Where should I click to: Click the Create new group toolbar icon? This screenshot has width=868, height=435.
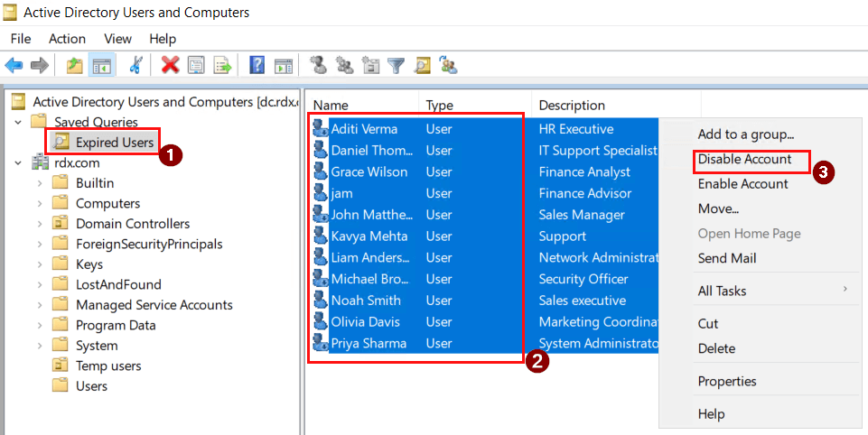(344, 67)
